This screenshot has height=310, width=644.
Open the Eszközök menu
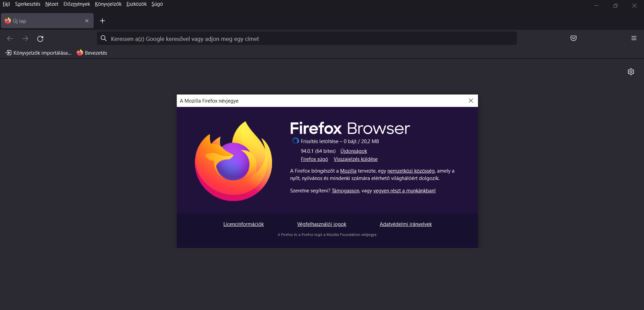click(137, 4)
